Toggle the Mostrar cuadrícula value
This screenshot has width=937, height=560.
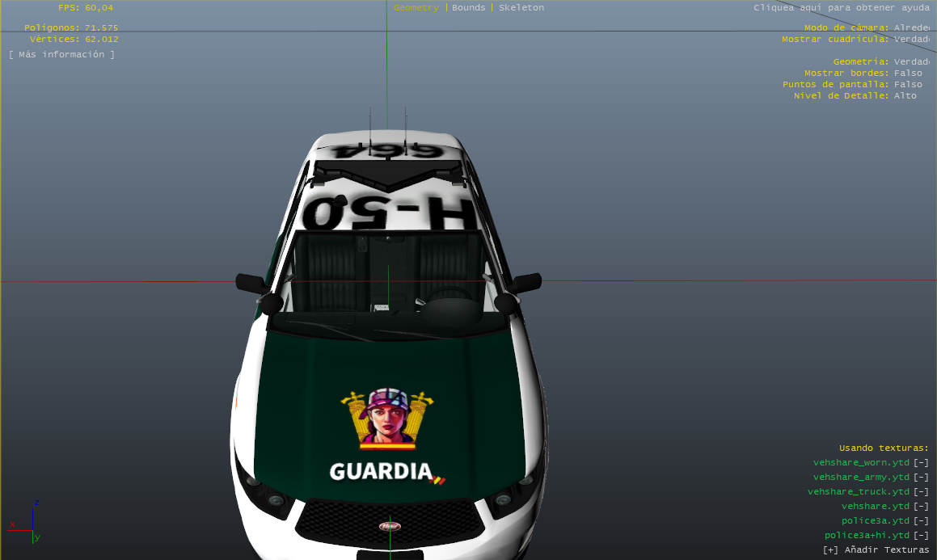[x=911, y=39]
